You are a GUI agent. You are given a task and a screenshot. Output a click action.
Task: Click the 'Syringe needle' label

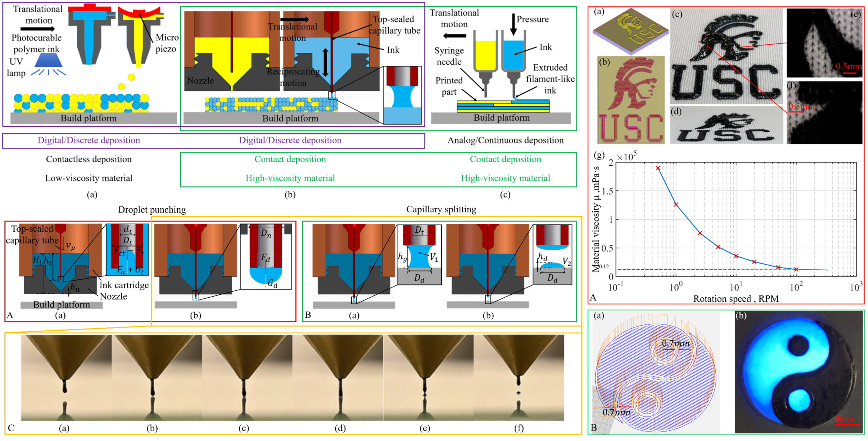click(449, 56)
